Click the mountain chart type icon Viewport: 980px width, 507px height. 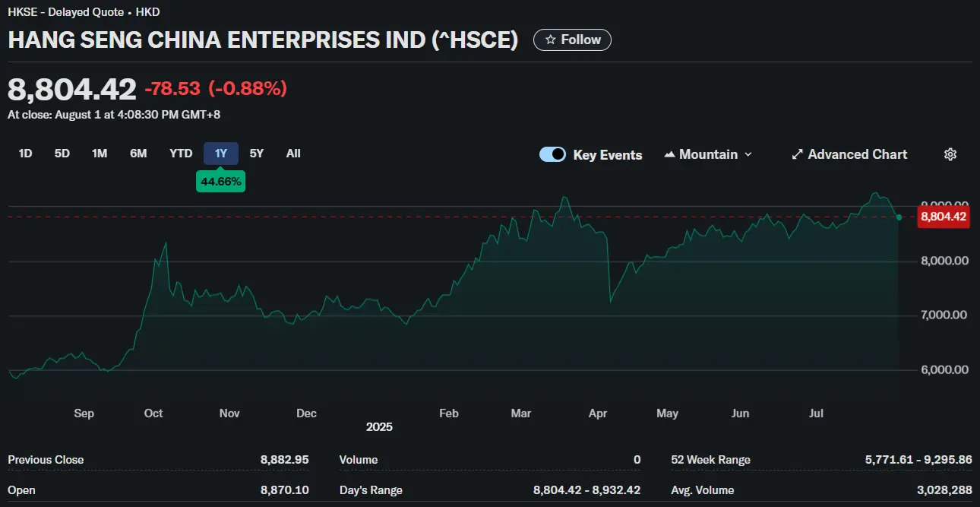tap(669, 154)
